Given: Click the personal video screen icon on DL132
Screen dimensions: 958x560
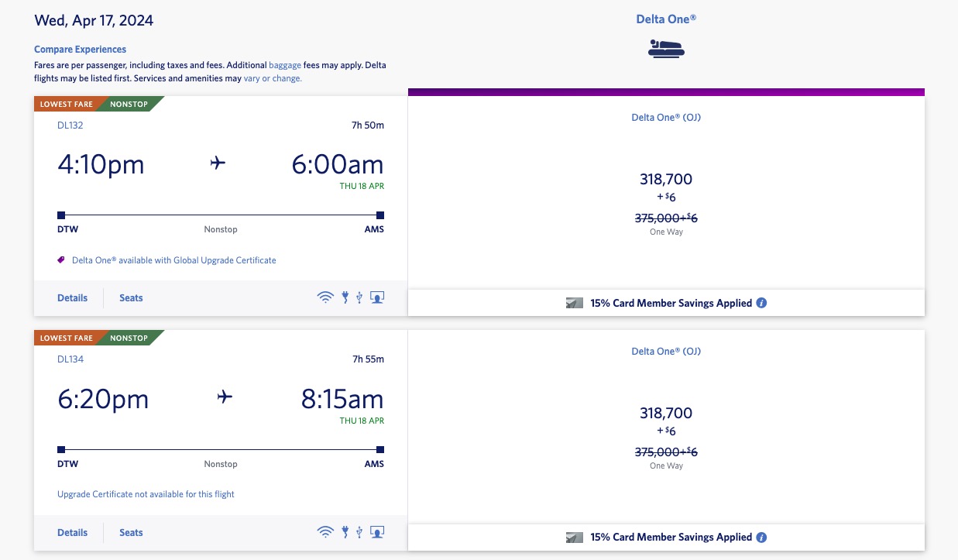Looking at the screenshot, I should click(377, 297).
